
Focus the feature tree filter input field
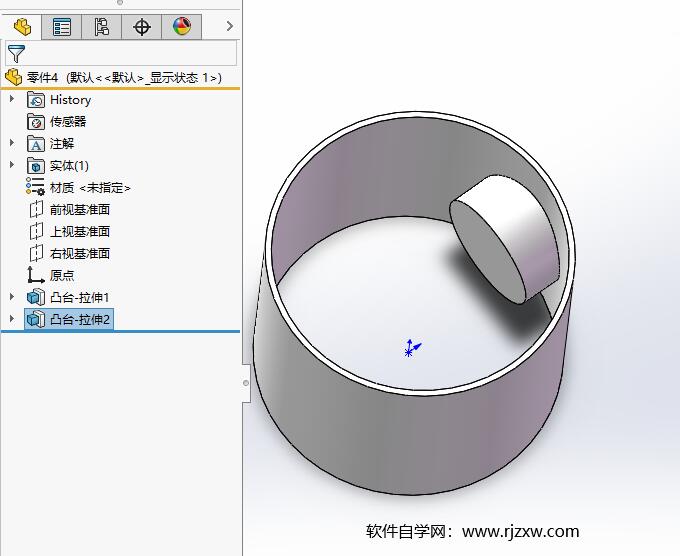click(x=121, y=53)
